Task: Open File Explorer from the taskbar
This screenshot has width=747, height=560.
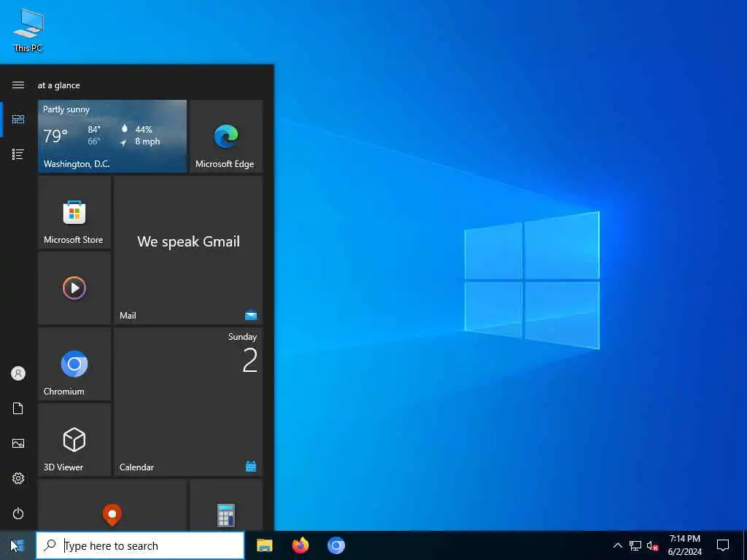Action: tap(264, 545)
